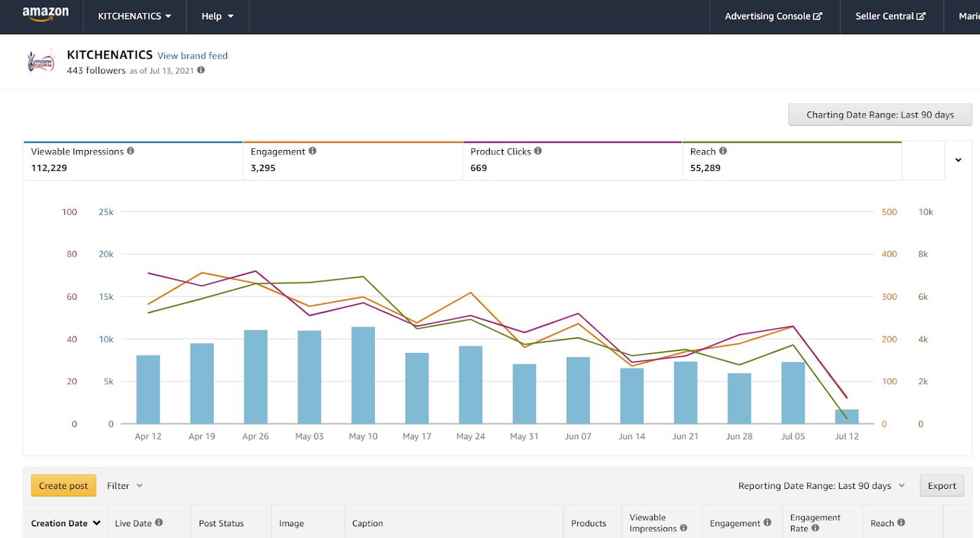Viewport: 980px width, 538px height.
Task: Click the KITCHENATICS brand logo image
Action: pos(41,61)
